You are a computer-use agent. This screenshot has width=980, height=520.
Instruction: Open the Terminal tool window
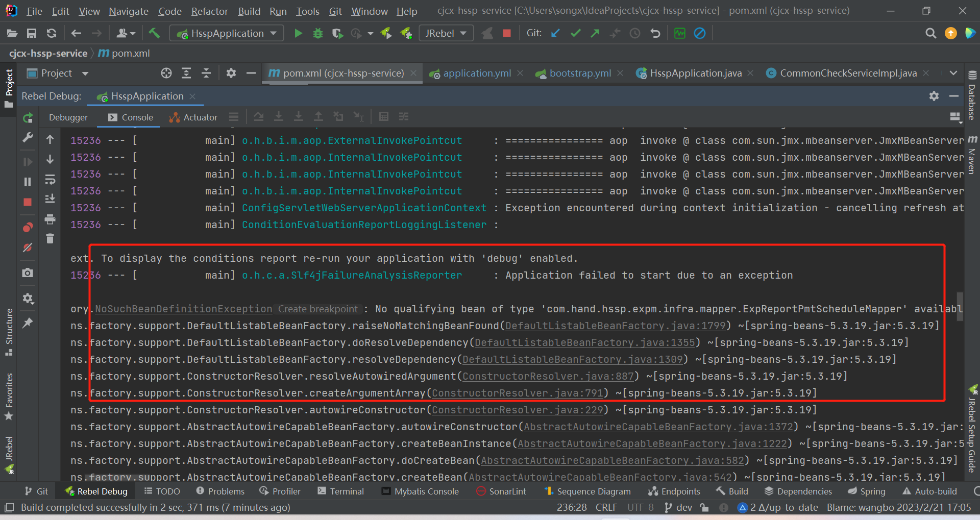tap(340, 491)
